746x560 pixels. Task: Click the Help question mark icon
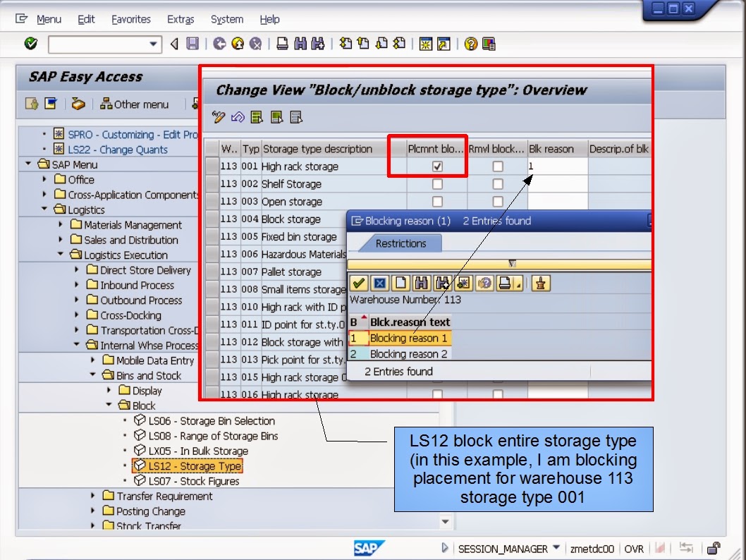pos(471,43)
